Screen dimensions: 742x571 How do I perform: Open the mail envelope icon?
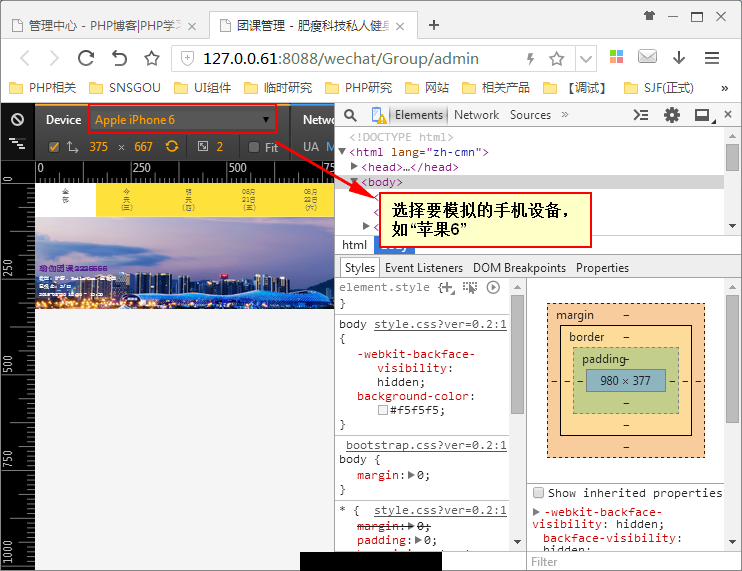coord(647,57)
